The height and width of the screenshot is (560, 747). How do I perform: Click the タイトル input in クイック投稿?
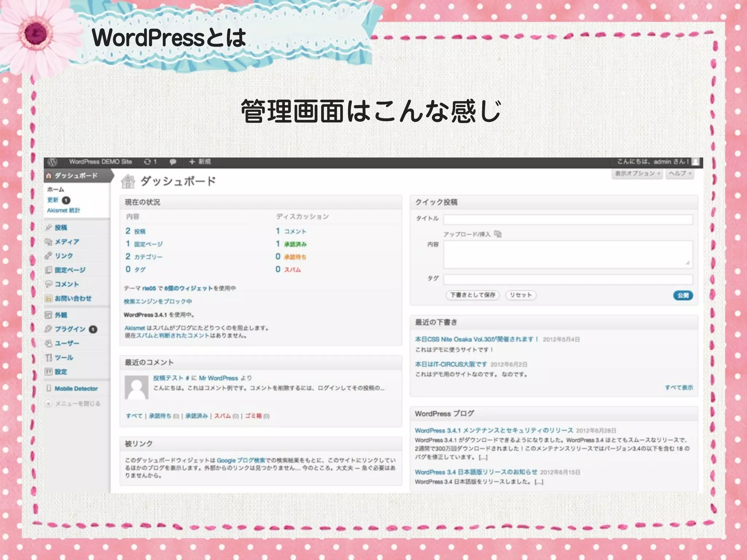pos(568,219)
